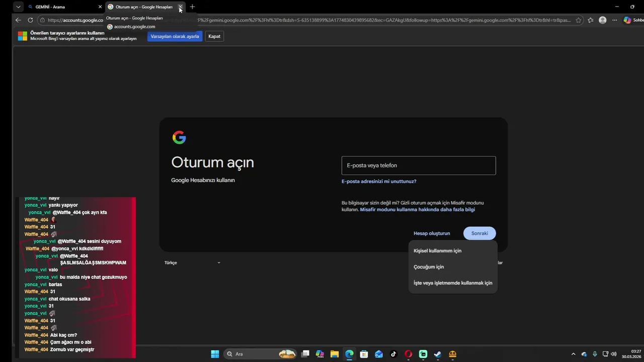Open Microsoft Store from taskbar
Image resolution: width=644 pixels, height=362 pixels.
click(x=364, y=354)
